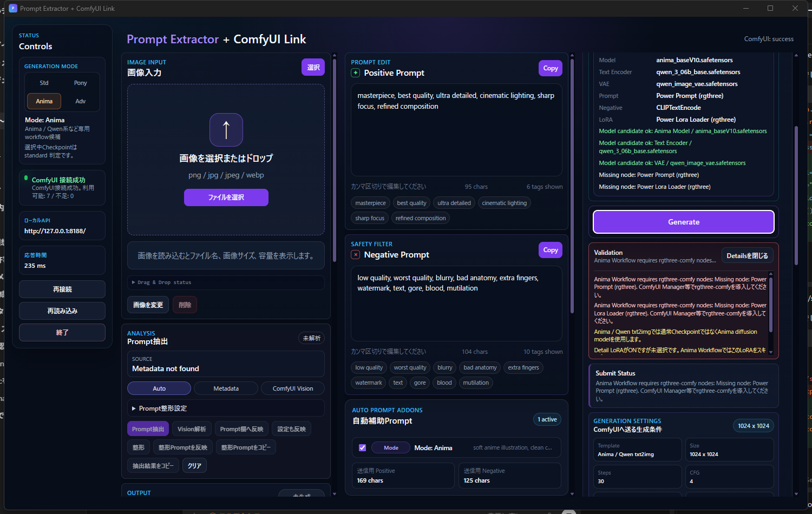
Task: Click the local API URL http://127.0.0.1:8188/
Action: (x=55, y=231)
